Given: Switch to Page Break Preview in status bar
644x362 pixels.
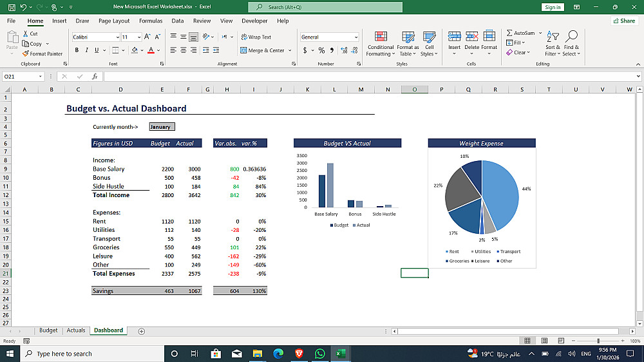Looking at the screenshot, I should [561, 341].
